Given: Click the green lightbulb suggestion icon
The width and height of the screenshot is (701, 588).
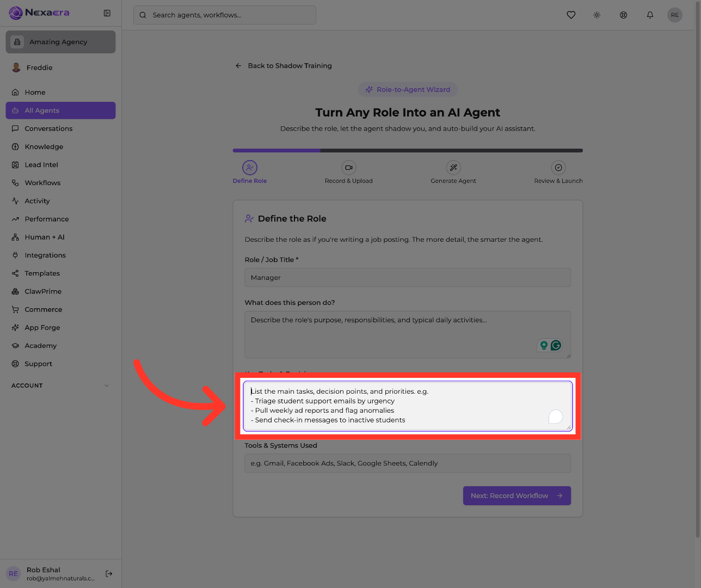Looking at the screenshot, I should (x=544, y=345).
